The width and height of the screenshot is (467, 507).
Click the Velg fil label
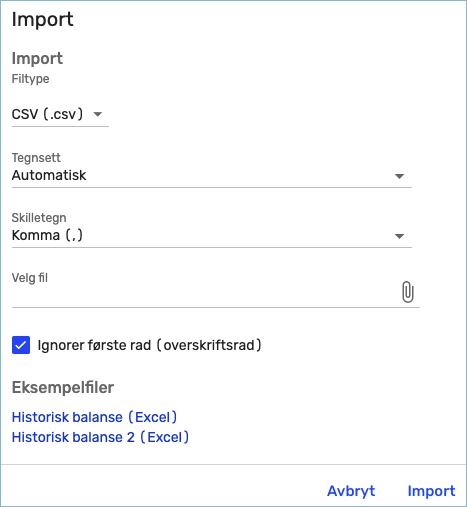30,278
